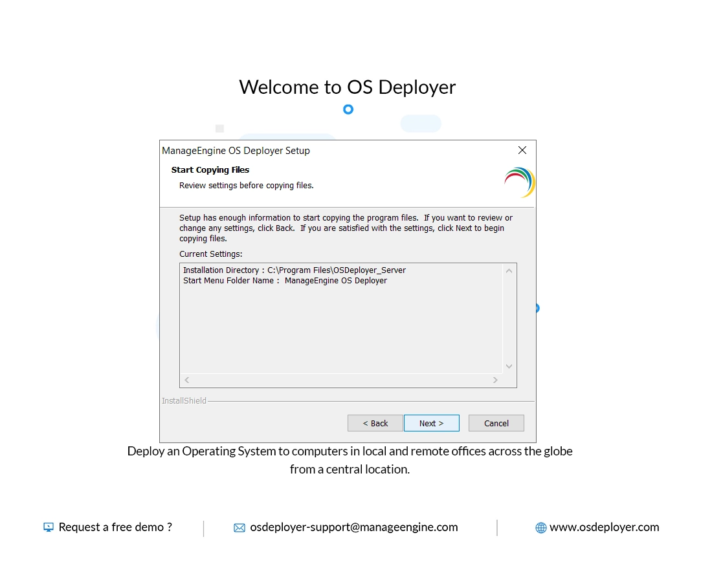The width and height of the screenshot is (712, 588).
Task: Cancel the OS Deployer setup
Action: click(496, 422)
